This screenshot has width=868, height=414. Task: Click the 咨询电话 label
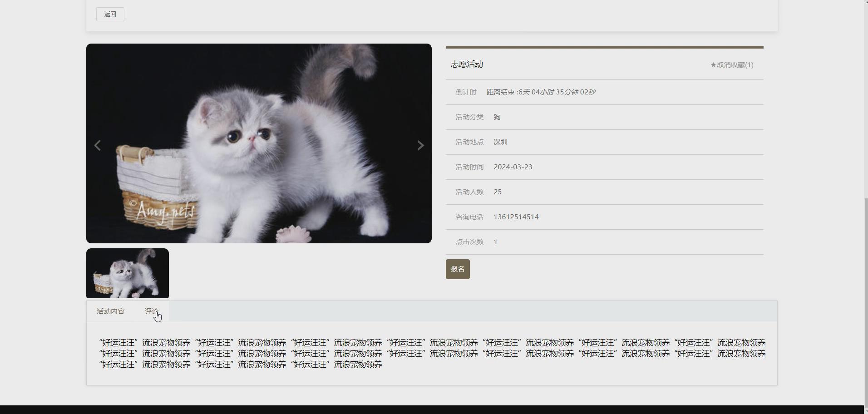(x=470, y=217)
